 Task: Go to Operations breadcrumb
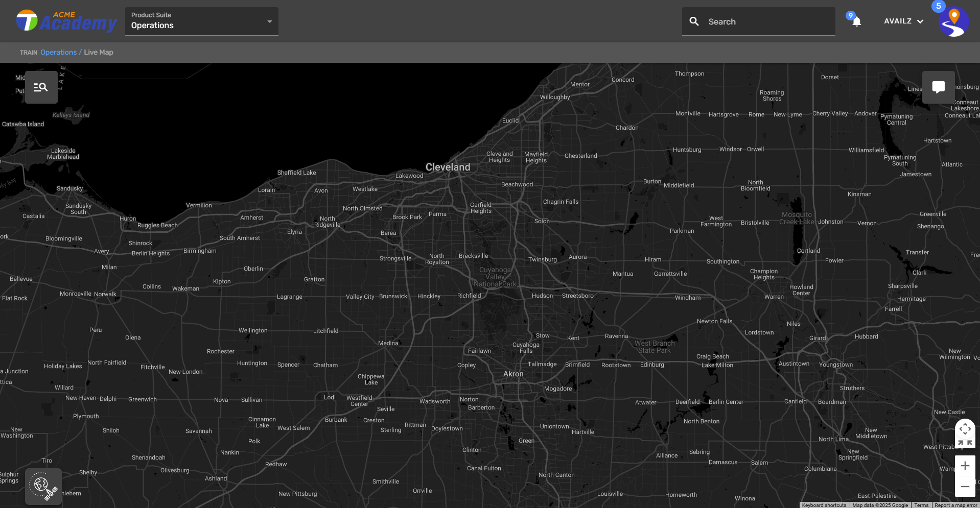pos(58,52)
